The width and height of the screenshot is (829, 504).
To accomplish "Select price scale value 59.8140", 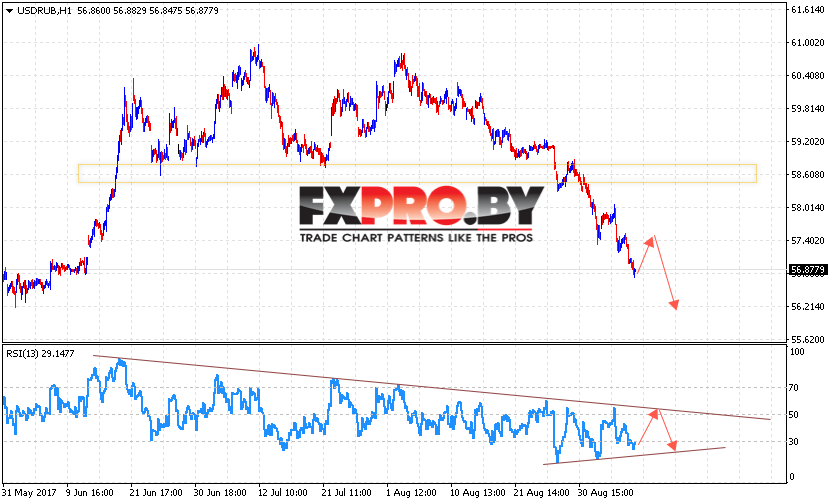I will pyautogui.click(x=807, y=108).
